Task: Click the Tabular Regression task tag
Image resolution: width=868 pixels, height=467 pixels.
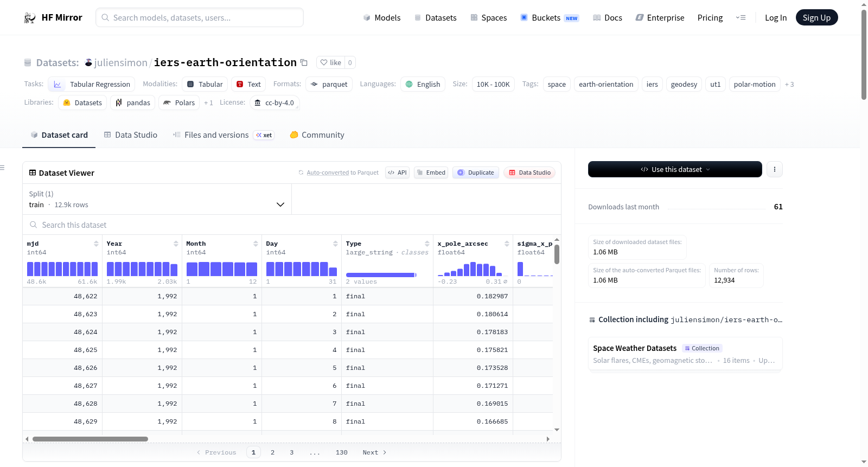Action: [x=92, y=84]
